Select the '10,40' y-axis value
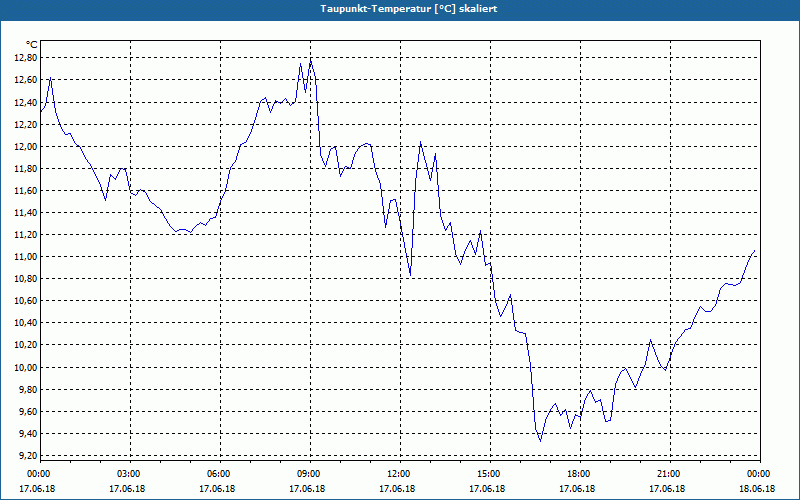The height and width of the screenshot is (500, 800). [x=27, y=322]
